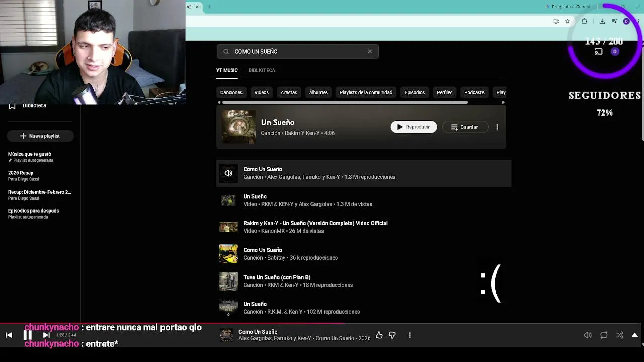Filter results by Videos
The height and width of the screenshot is (362, 644).
coord(262,92)
